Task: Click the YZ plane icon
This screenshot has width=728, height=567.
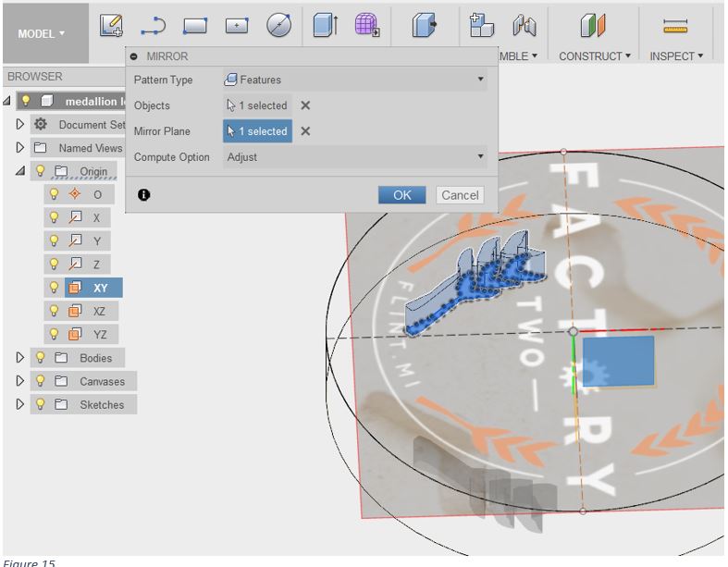Action: pos(75,334)
